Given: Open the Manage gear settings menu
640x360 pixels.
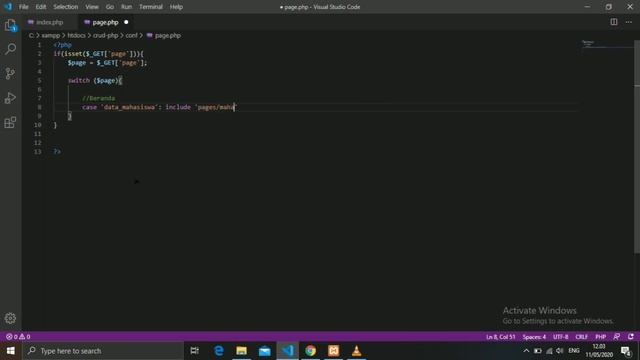Looking at the screenshot, I should [x=11, y=318].
